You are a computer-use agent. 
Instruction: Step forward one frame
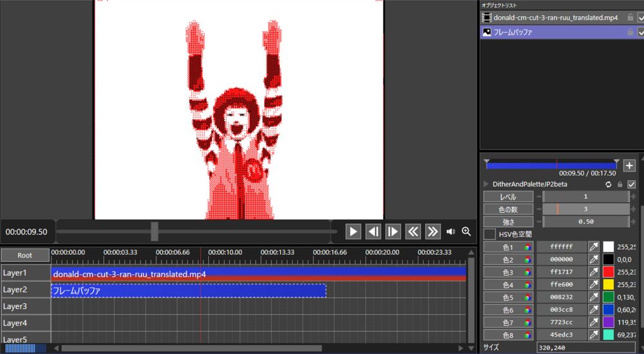pyautogui.click(x=393, y=232)
